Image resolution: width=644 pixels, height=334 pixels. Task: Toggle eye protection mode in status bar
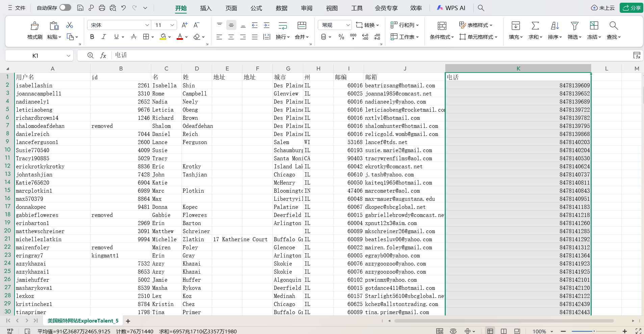[x=453, y=331]
